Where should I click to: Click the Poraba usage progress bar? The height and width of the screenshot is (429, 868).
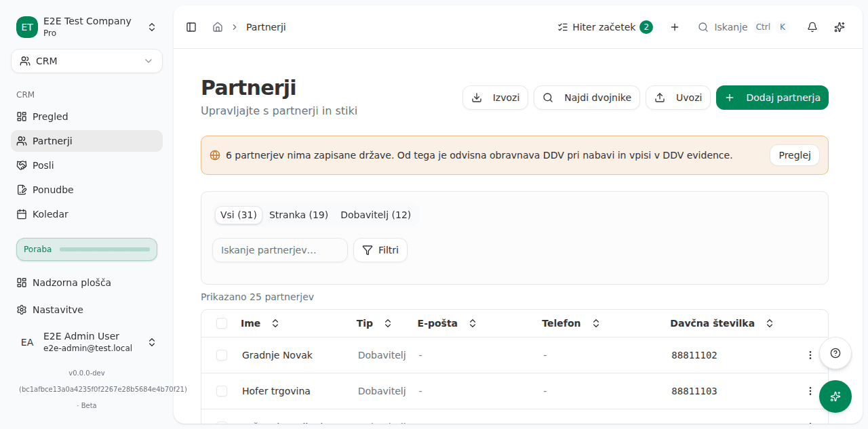pyautogui.click(x=87, y=249)
